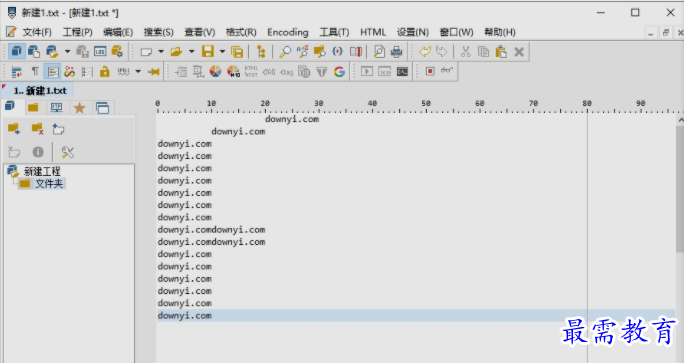The width and height of the screenshot is (684, 363).
Task: Open sidebar project tools wrench icon
Action: tap(67, 152)
